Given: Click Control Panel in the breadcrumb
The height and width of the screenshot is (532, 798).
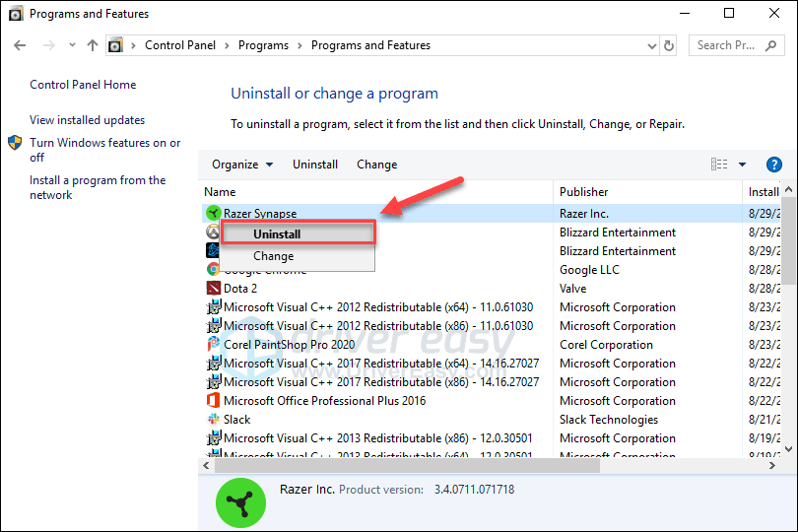Looking at the screenshot, I should click(x=180, y=45).
